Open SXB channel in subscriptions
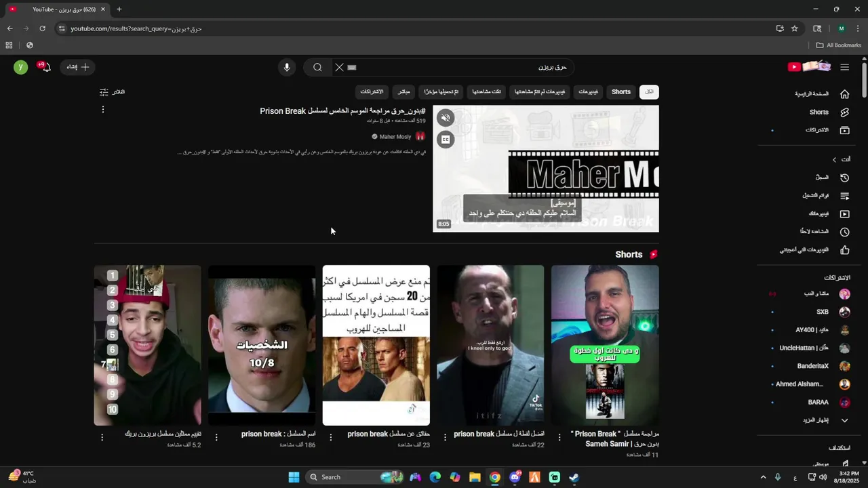868x488 pixels. coord(822,312)
